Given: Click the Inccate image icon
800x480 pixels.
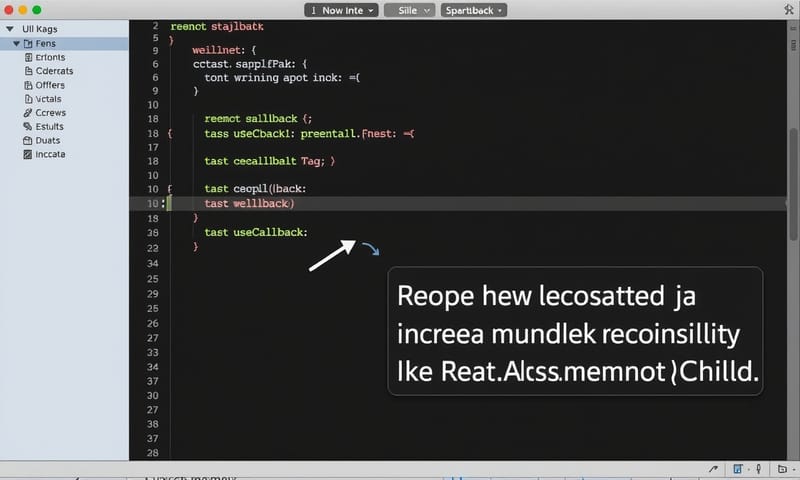Looking at the screenshot, I should [x=27, y=155].
